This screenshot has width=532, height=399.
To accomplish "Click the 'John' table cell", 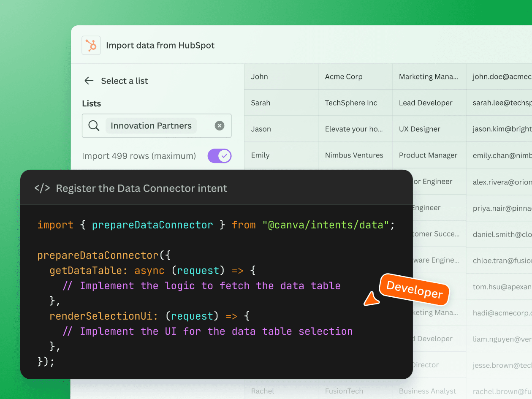I will point(281,76).
